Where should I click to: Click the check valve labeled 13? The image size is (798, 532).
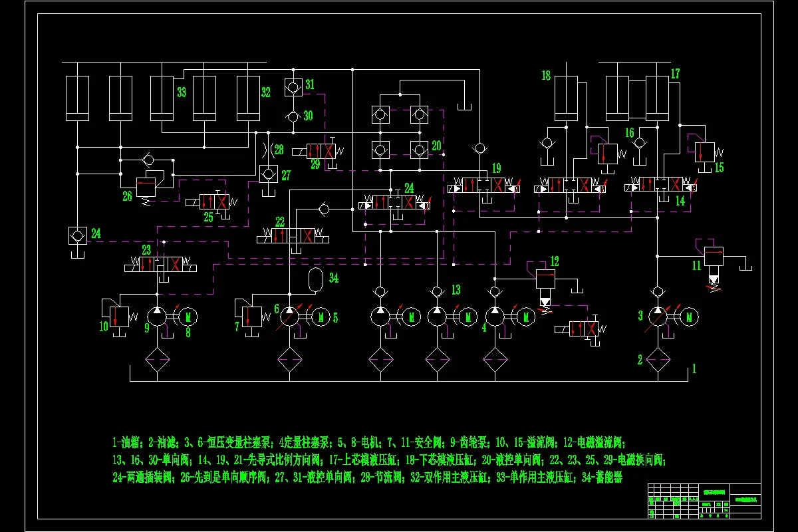[437, 291]
